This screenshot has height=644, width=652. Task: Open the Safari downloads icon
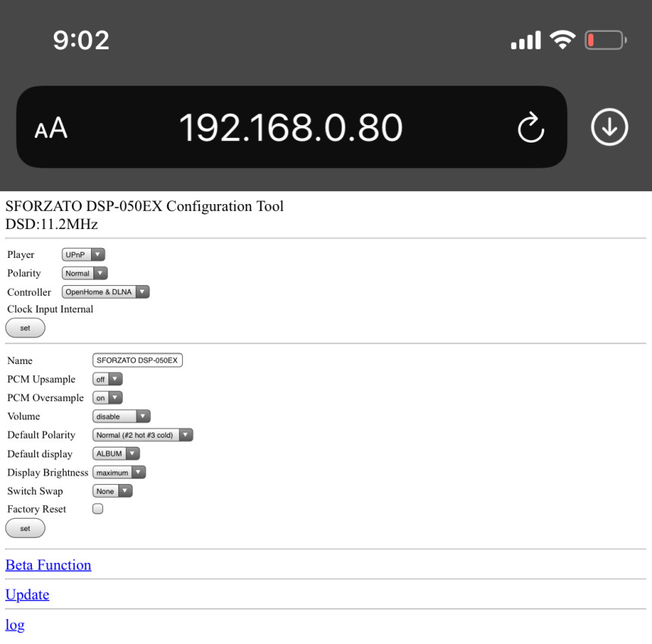tap(610, 127)
